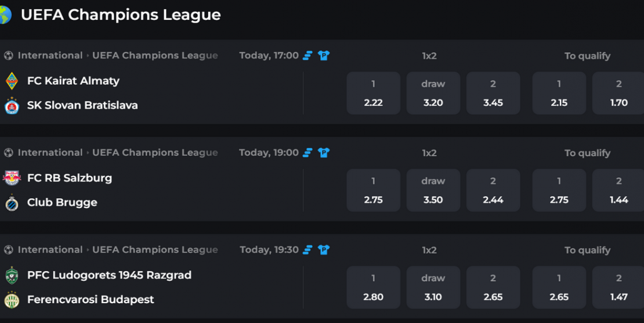This screenshot has height=323, width=644.
Task: Open International breadcrumb link in first match
Action: tap(50, 56)
